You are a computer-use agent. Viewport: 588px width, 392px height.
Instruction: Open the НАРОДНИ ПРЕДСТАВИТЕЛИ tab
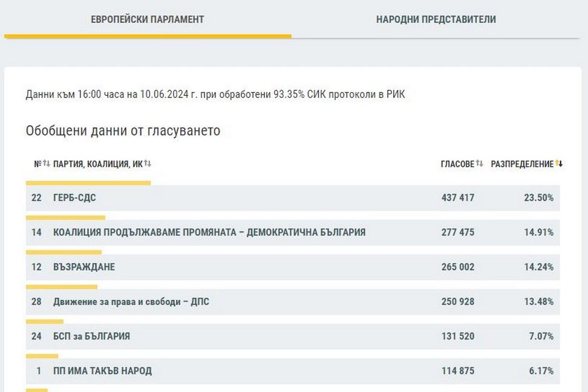pos(436,19)
